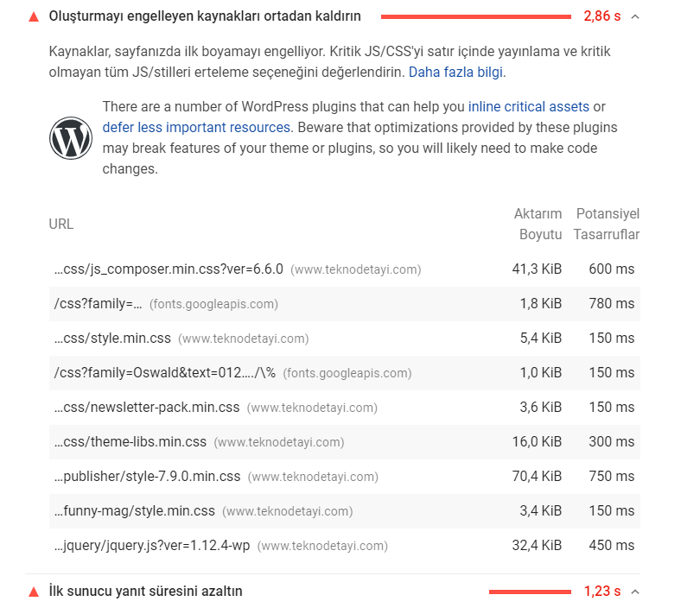Toggle the 'Oluşturmayı engelleyen kaynakları' audit header

tap(333, 16)
